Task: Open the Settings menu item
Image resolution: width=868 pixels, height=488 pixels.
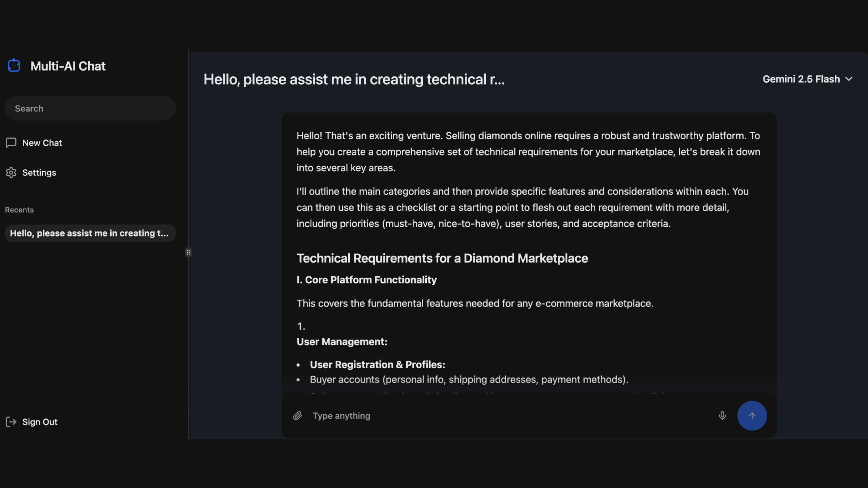Action: pos(39,172)
